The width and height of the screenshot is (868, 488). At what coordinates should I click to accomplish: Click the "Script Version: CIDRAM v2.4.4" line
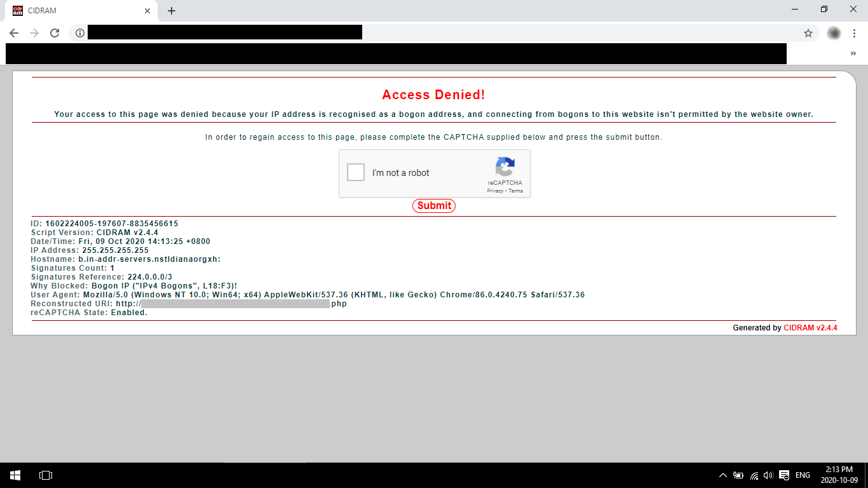95,233
